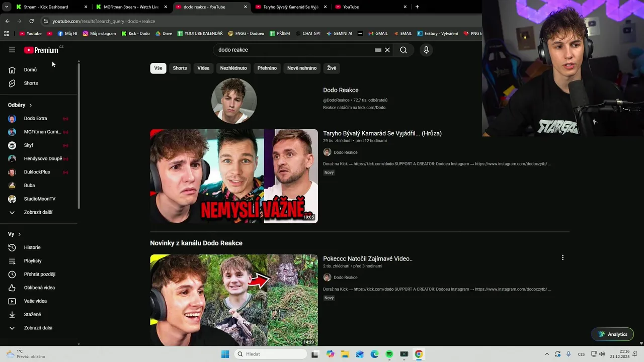Click the Analytics button
Image resolution: width=644 pixels, height=362 pixels.
[x=613, y=334]
